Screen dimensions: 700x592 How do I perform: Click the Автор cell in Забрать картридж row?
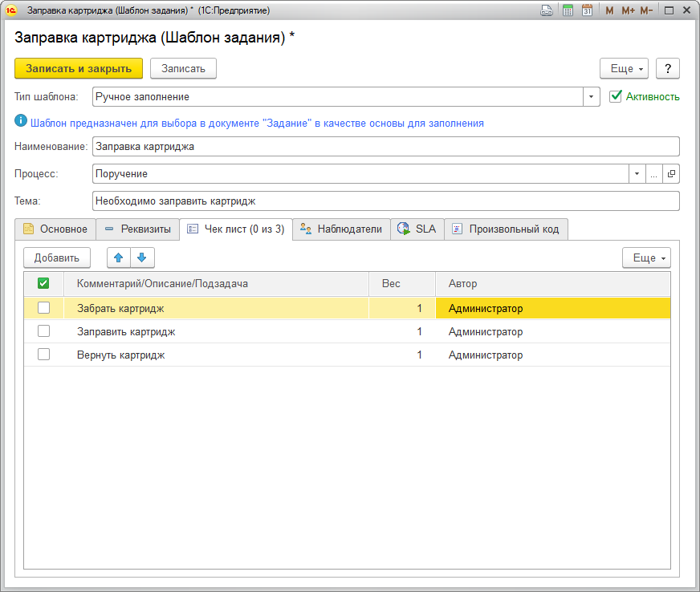553,308
